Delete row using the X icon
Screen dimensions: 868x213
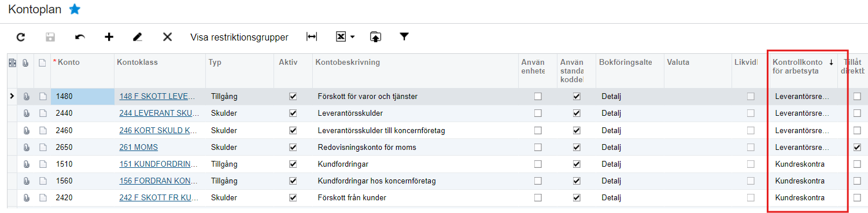point(167,37)
